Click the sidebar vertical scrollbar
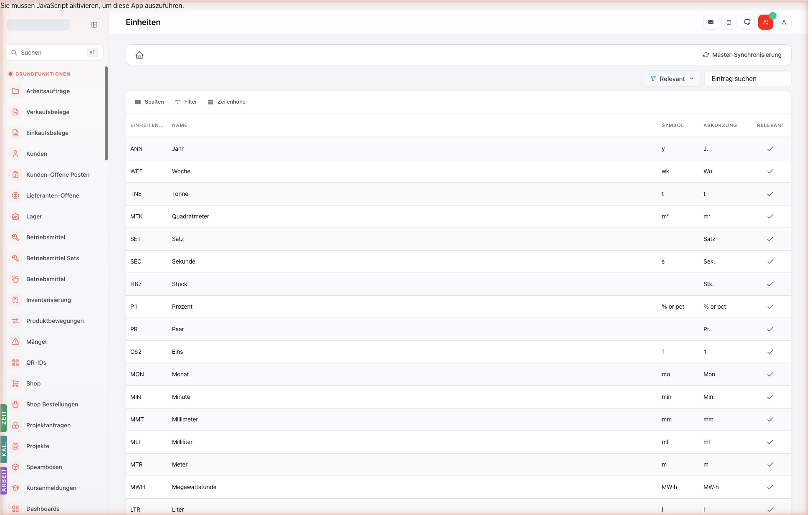812x515 pixels. coord(106,113)
